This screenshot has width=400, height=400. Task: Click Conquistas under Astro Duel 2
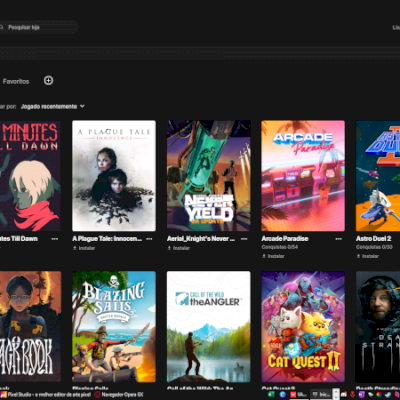click(x=374, y=247)
